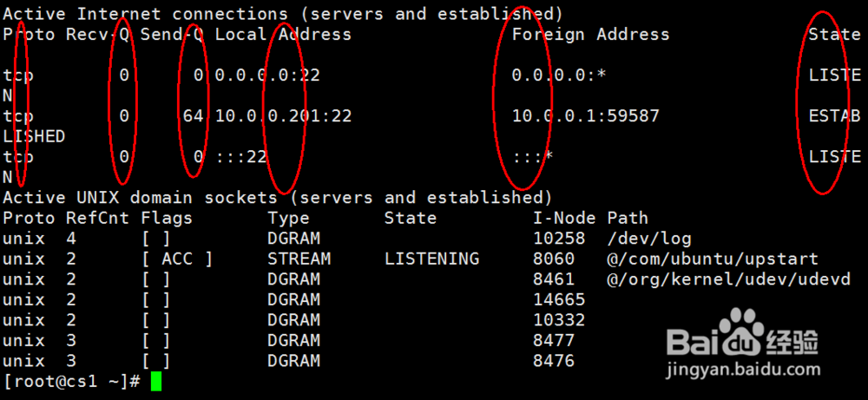Viewport: 868px width, 400px height.
Task: Click the [ ACC ] flags entry
Action: 177,259
